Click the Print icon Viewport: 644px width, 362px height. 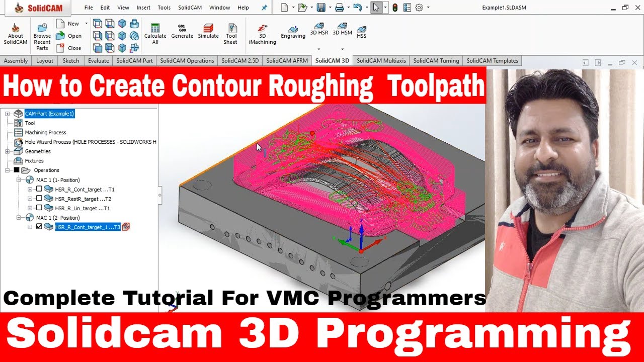[x=339, y=8]
